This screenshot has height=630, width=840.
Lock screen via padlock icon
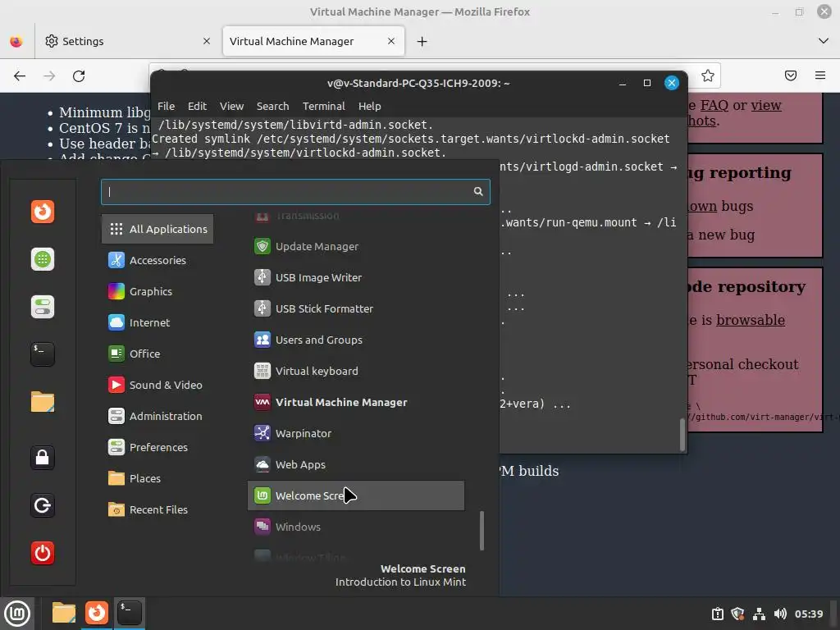[x=43, y=458]
